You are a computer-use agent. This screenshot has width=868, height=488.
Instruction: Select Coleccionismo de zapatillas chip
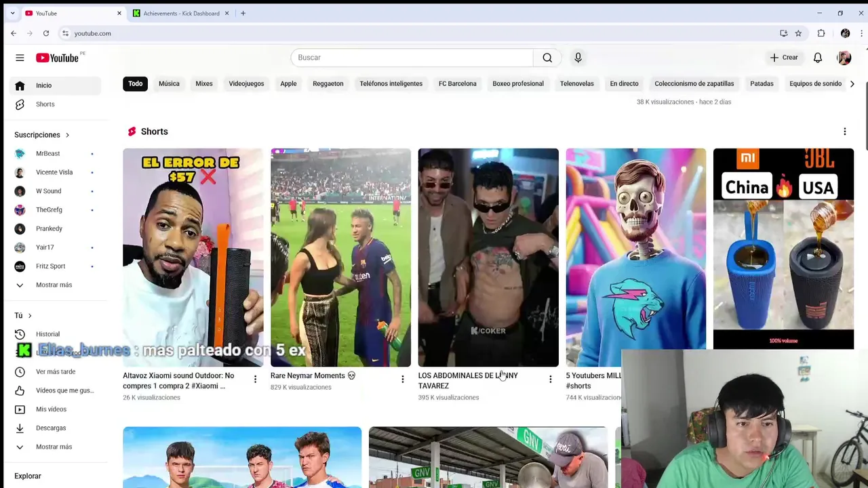pyautogui.click(x=694, y=84)
